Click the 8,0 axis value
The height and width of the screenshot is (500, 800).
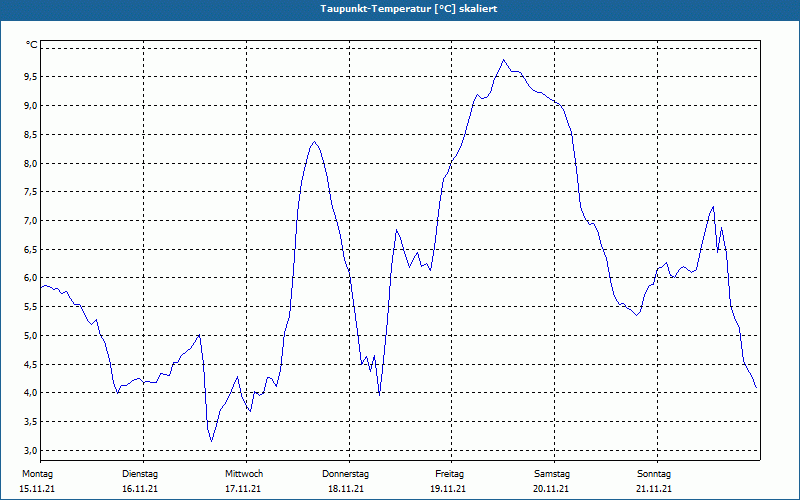coord(32,164)
